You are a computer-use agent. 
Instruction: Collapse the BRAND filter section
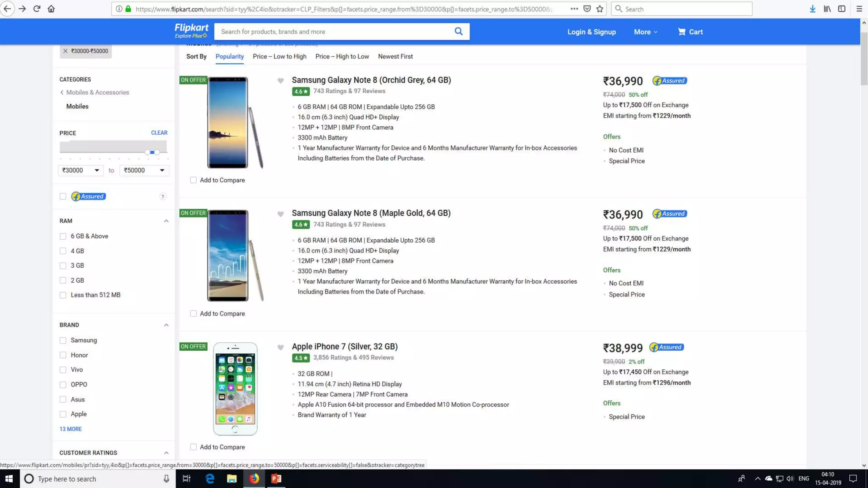coord(166,325)
